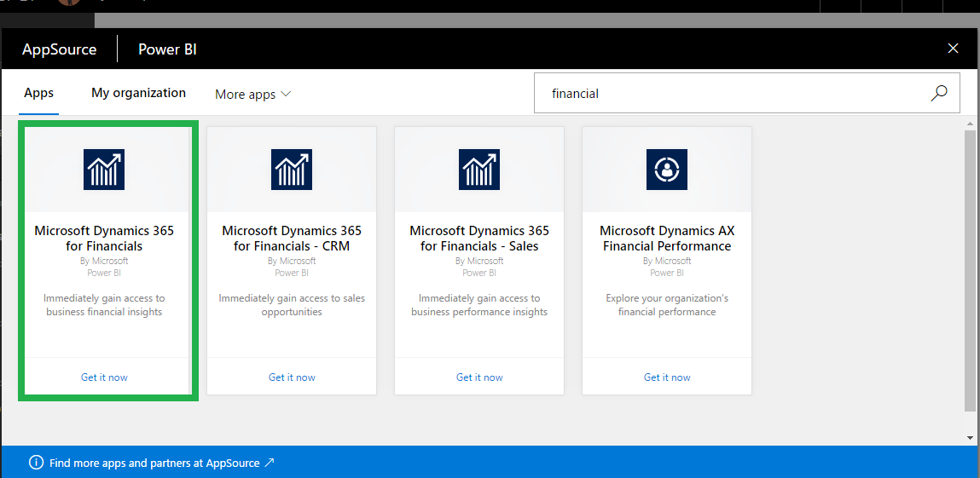Click 'Immediately gain access to sales opportunities' text

click(292, 304)
